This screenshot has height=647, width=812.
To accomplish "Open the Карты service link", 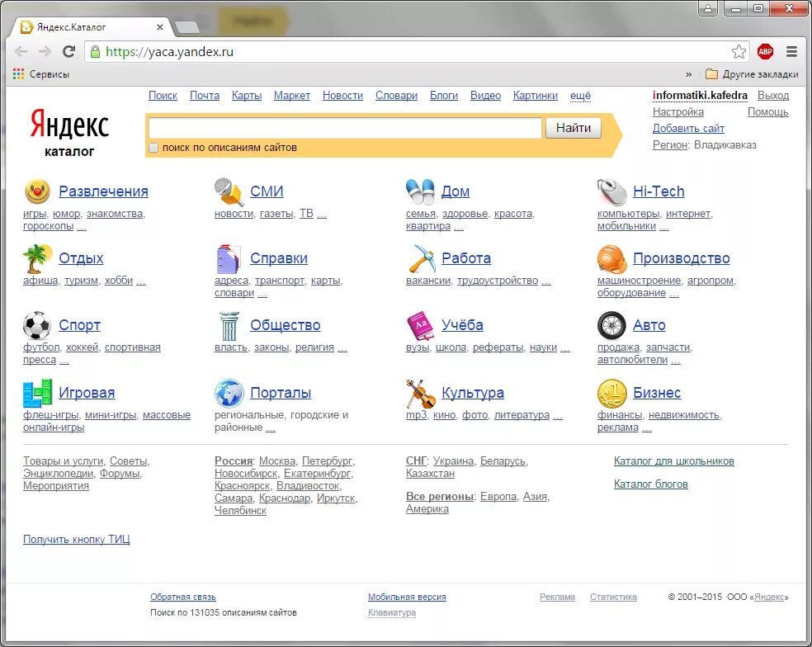I will click(x=247, y=95).
